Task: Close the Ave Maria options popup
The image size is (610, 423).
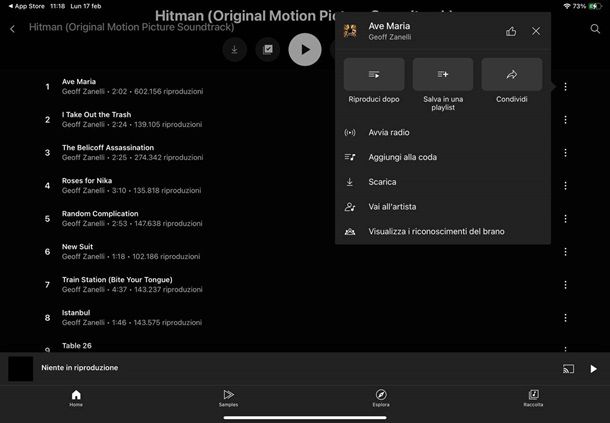Action: click(x=536, y=31)
